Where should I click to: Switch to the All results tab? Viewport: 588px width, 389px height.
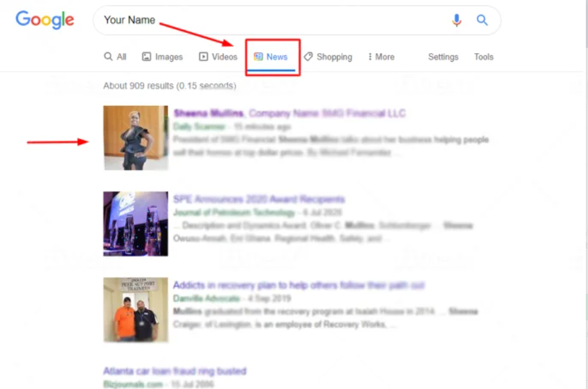click(x=115, y=57)
